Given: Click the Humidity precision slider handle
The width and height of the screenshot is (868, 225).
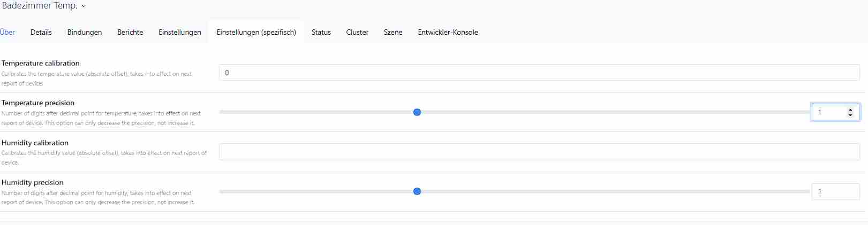Looking at the screenshot, I should (417, 191).
